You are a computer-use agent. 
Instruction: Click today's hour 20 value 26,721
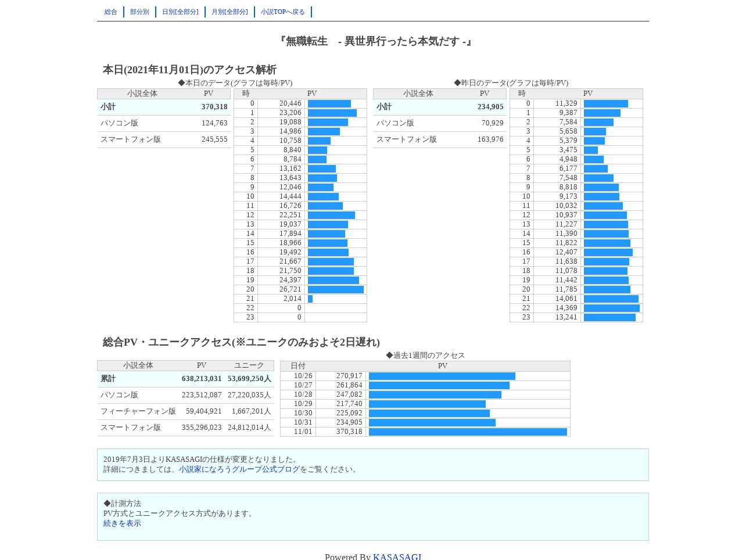[290, 289]
